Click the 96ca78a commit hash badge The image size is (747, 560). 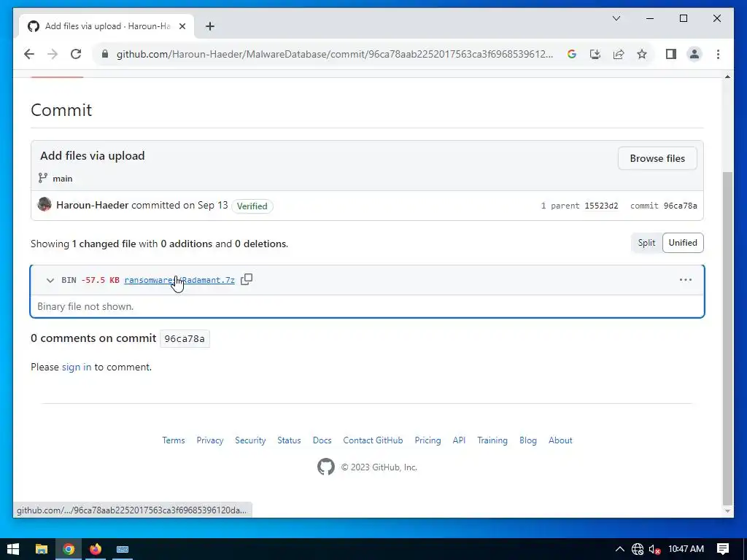click(185, 338)
